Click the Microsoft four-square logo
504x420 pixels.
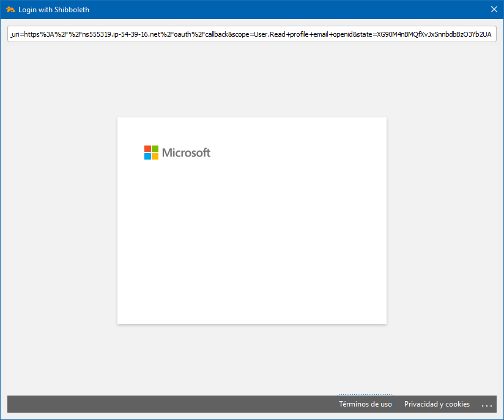151,152
